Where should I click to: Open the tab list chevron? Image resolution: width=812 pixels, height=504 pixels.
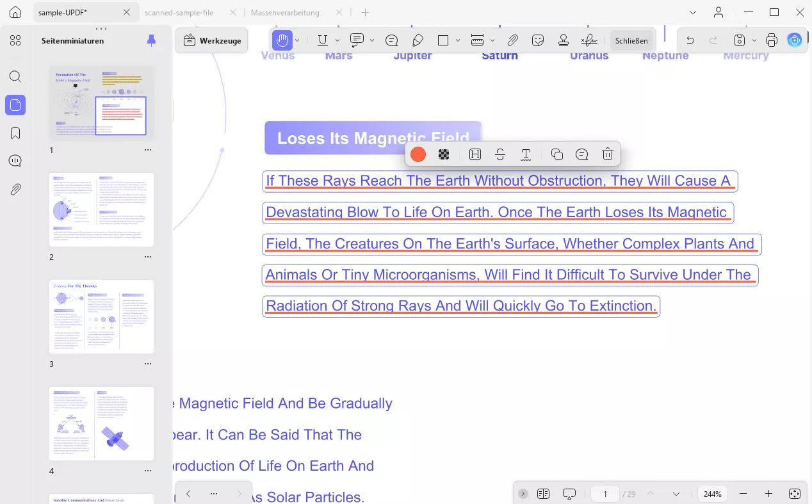692,12
